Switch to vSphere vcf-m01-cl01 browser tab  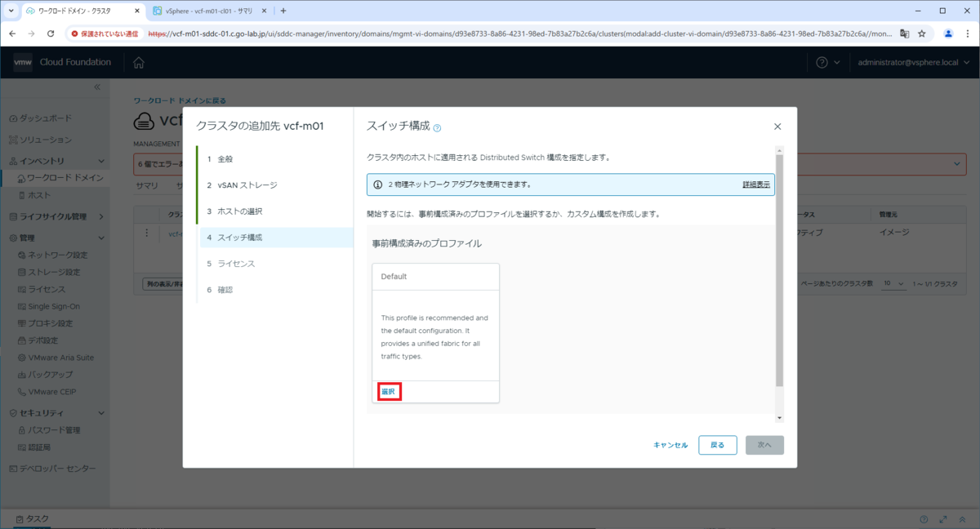[208, 11]
